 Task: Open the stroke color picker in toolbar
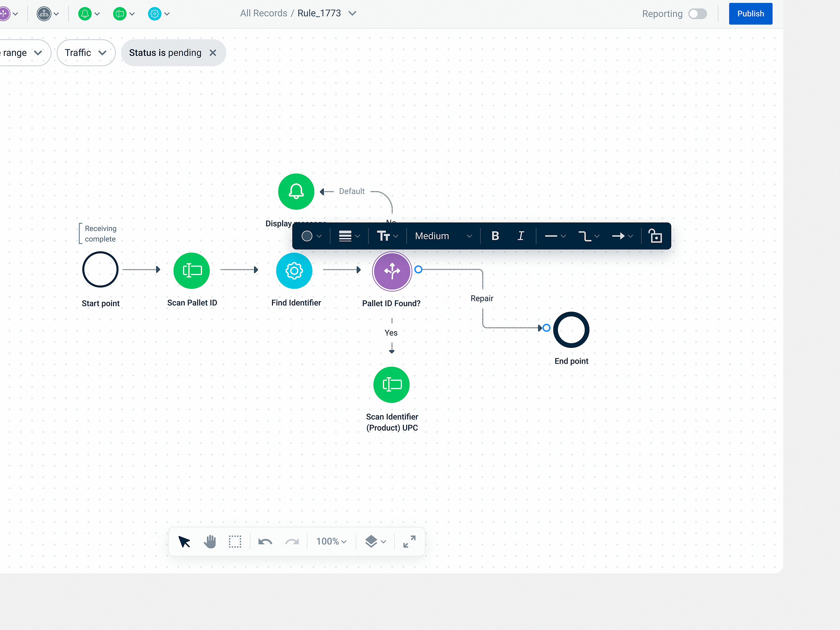click(x=311, y=236)
